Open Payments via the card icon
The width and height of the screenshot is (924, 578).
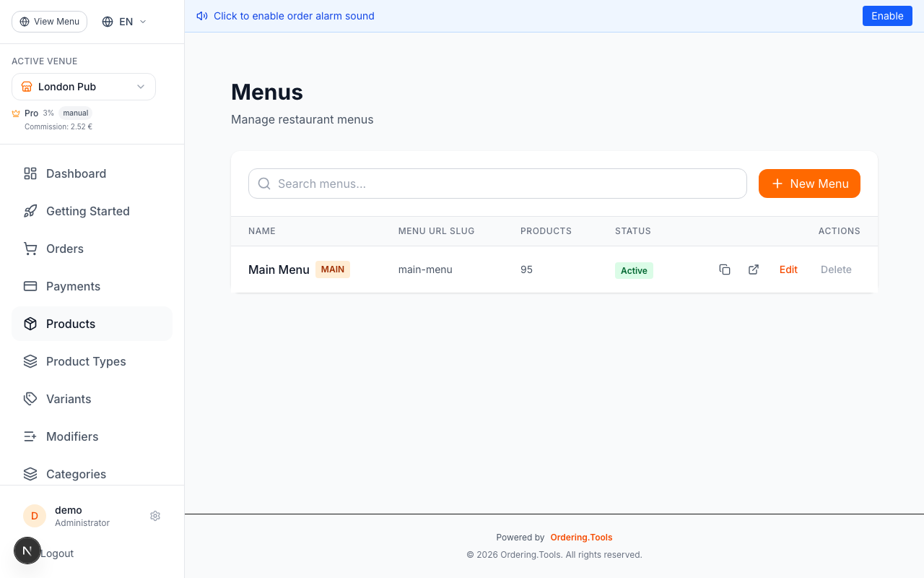pyautogui.click(x=30, y=286)
